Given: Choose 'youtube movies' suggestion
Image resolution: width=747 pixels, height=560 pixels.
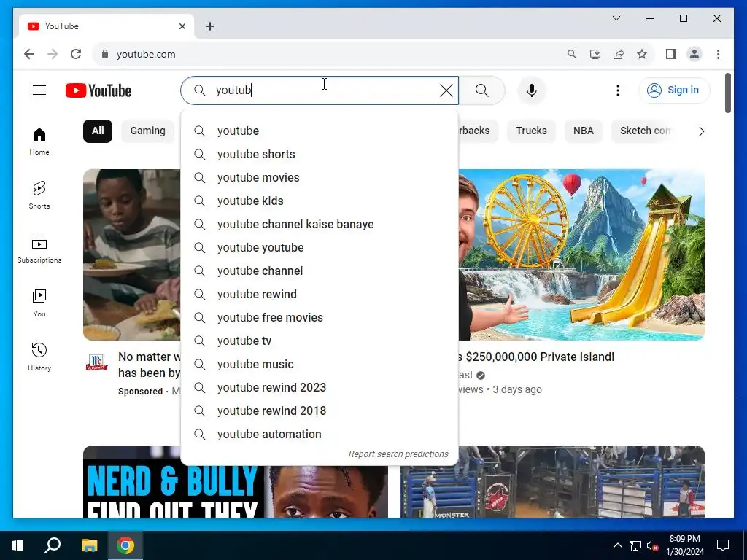Looking at the screenshot, I should pos(320,178).
